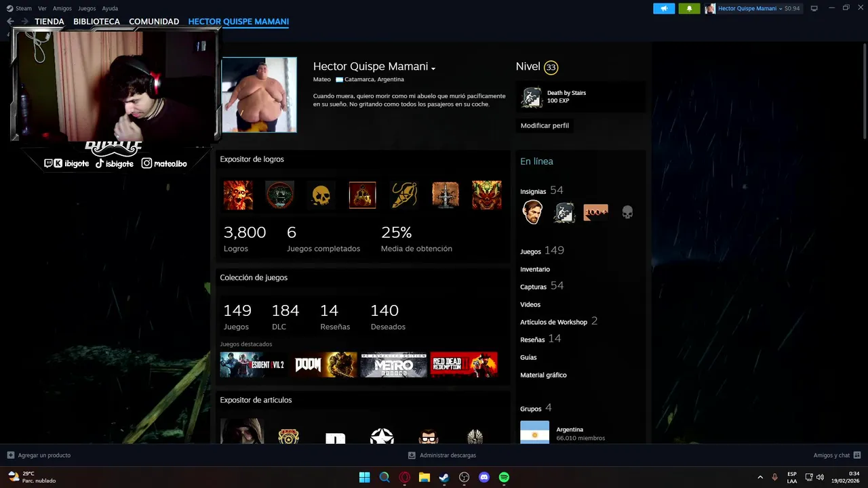This screenshot has height=488, width=868.
Task: Select the second dark round achievement icon
Action: click(279, 195)
